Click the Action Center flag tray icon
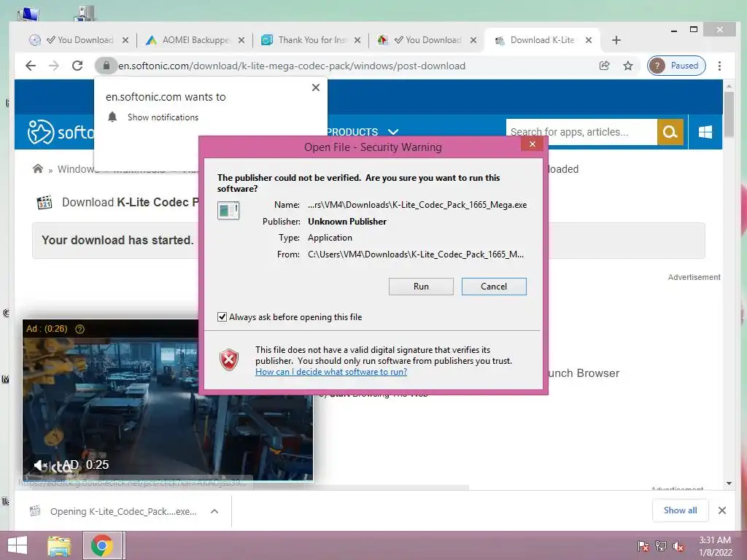747x560 pixels. click(643, 546)
